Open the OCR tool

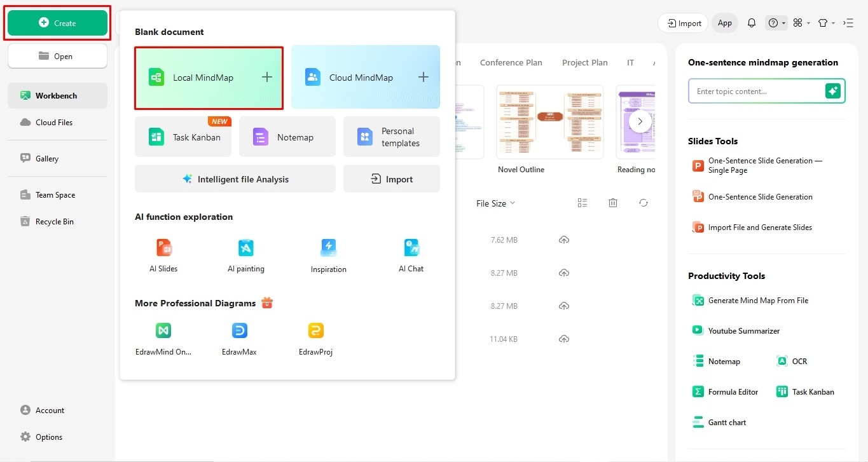[792, 361]
